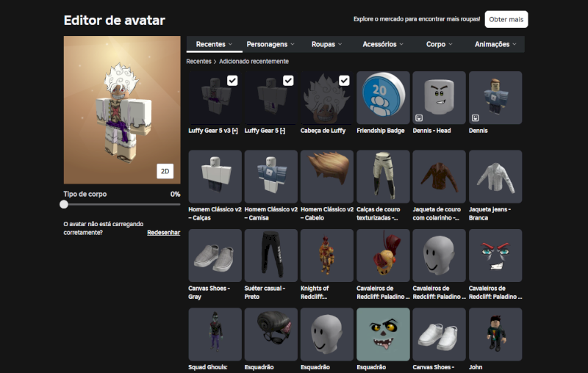Screen dimensions: 588x373
Task: Select Esquadrão zombie face item
Action: pyautogui.click(x=383, y=334)
